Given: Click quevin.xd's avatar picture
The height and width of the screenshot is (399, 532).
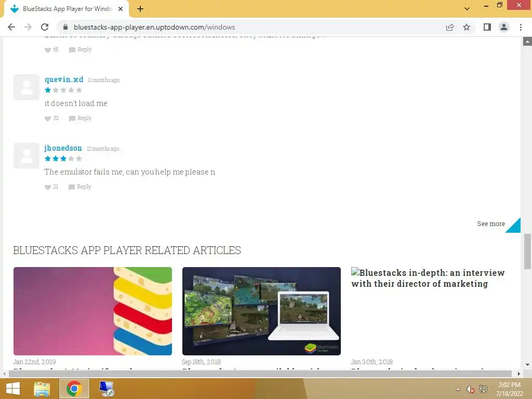Looking at the screenshot, I should 26,87.
